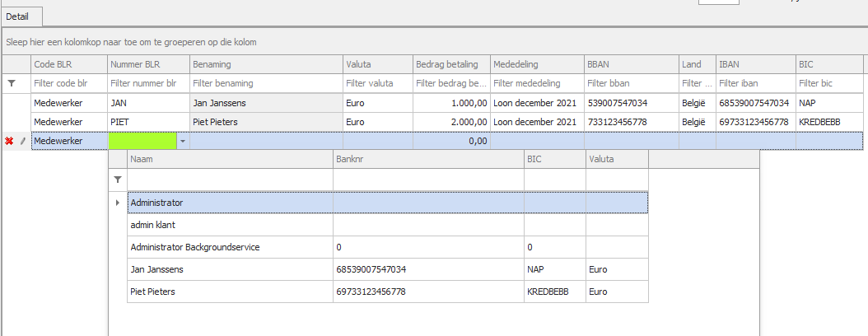868x336 pixels.
Task: Click BBAN 539007547034 cell
Action: (x=632, y=103)
